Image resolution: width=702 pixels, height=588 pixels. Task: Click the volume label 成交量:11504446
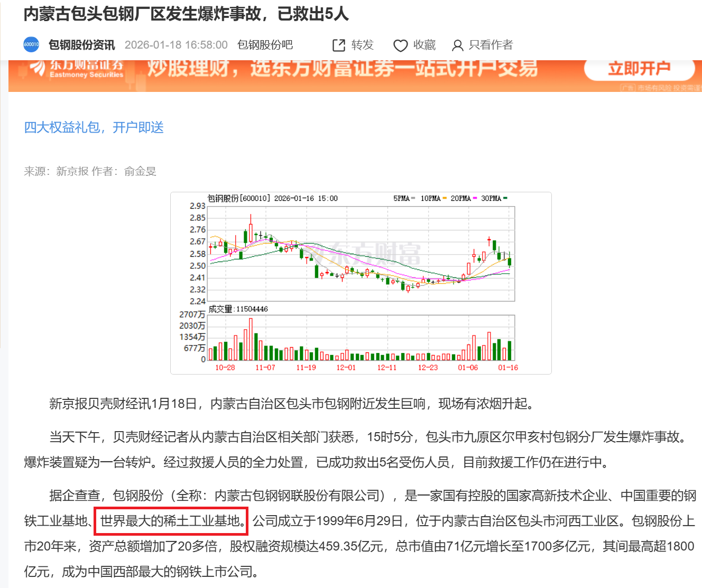pyautogui.click(x=238, y=309)
